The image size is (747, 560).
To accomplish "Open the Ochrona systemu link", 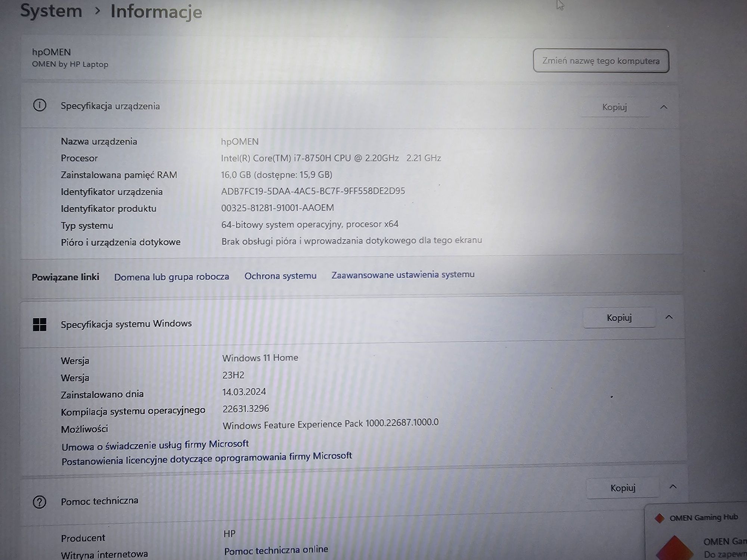I will (x=280, y=276).
